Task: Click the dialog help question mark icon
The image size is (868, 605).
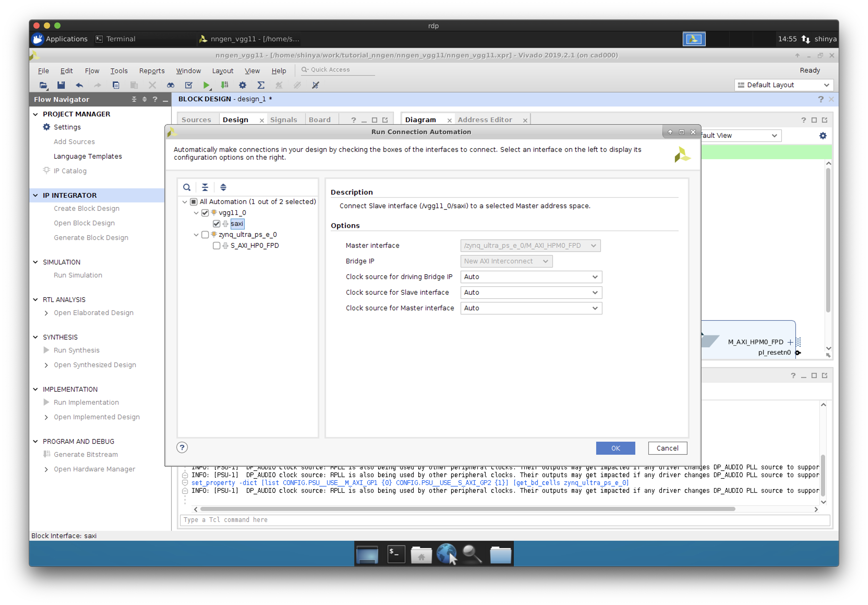Action: pyautogui.click(x=182, y=447)
